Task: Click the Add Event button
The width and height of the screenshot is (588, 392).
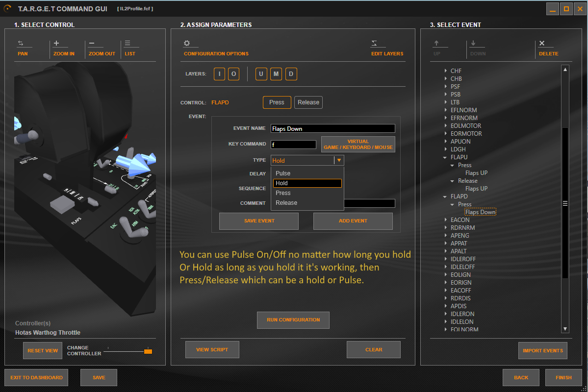Action: coord(353,221)
